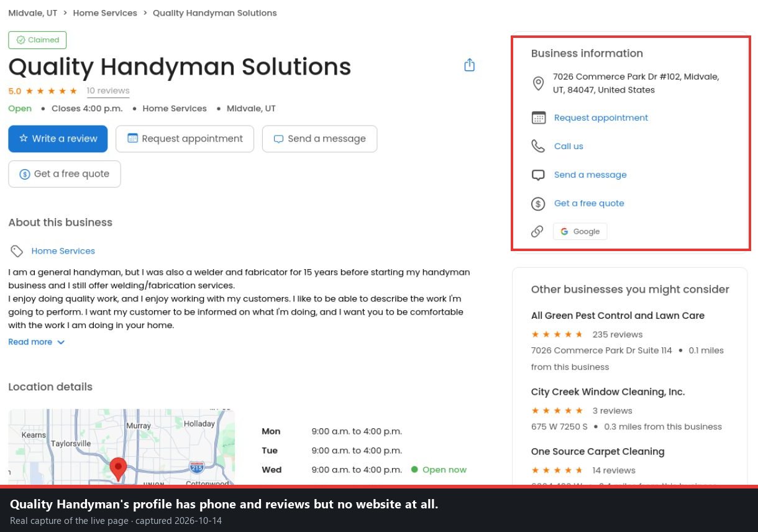Image resolution: width=758 pixels, height=532 pixels.
Task: Click the share icon beside the business title
Action: coord(470,65)
